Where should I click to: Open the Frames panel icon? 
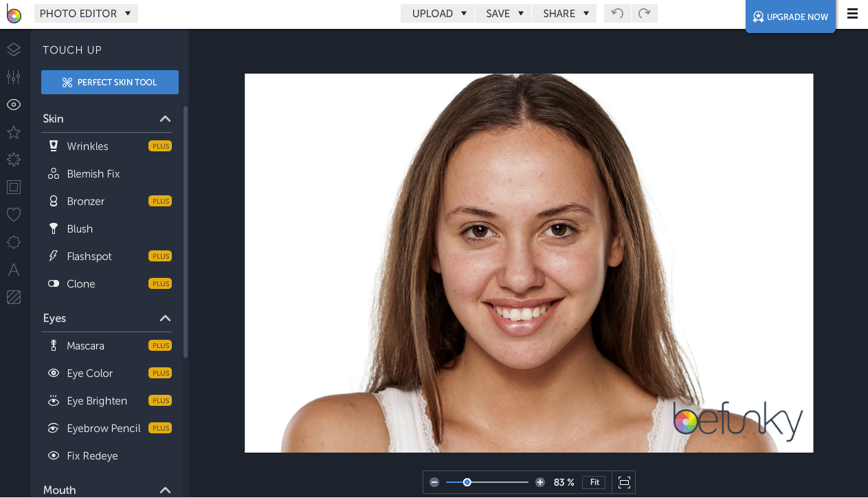(x=14, y=187)
